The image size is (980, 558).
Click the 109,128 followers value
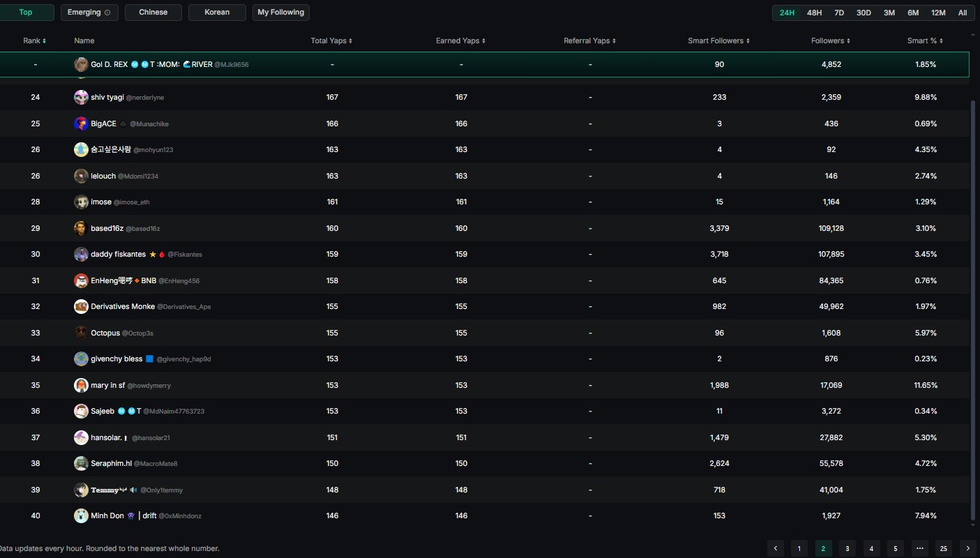(831, 228)
